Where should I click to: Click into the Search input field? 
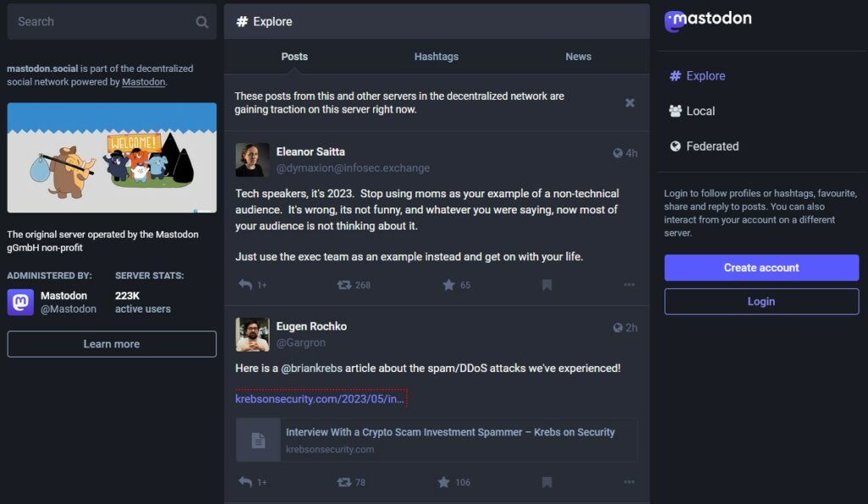pyautogui.click(x=111, y=21)
